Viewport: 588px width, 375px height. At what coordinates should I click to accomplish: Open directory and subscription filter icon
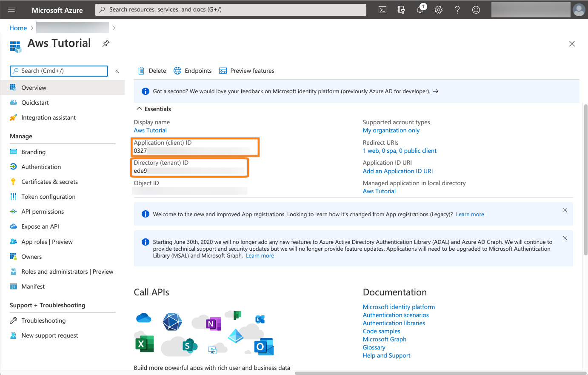401,10
